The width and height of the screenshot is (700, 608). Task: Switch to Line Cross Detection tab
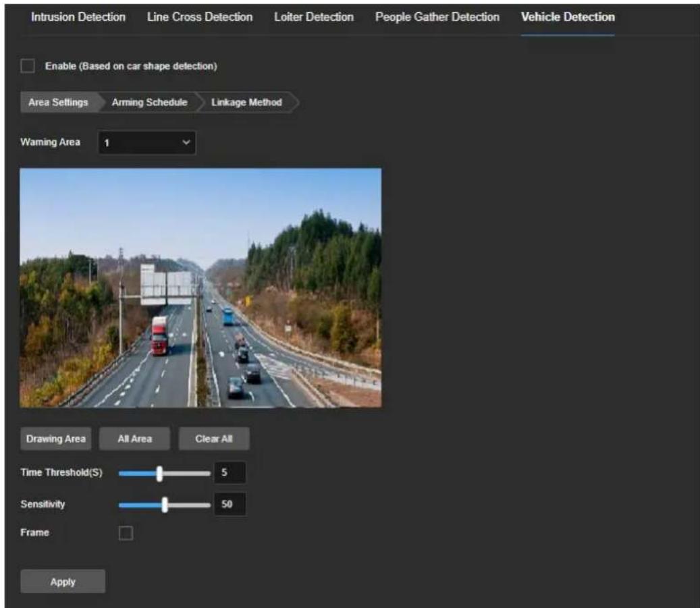200,17
